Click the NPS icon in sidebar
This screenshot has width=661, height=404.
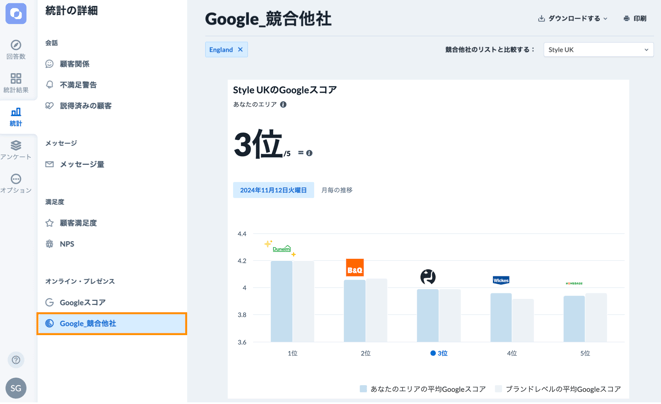click(49, 244)
